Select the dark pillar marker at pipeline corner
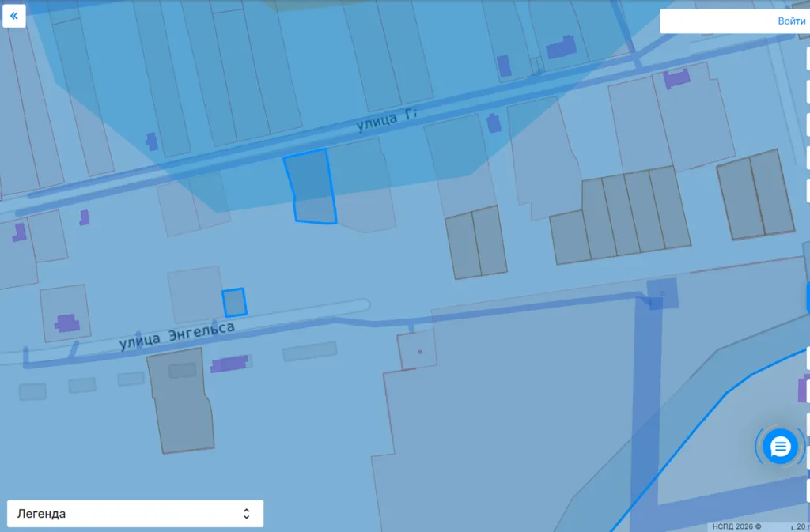Screen dimensions: 810x532 pos(656,303)
